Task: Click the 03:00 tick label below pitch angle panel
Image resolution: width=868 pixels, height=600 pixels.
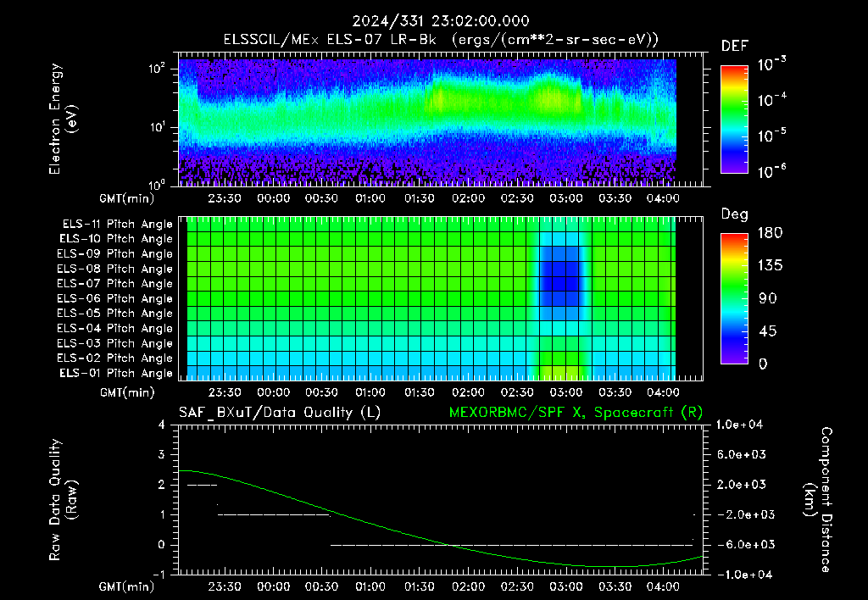Action: coord(565,392)
